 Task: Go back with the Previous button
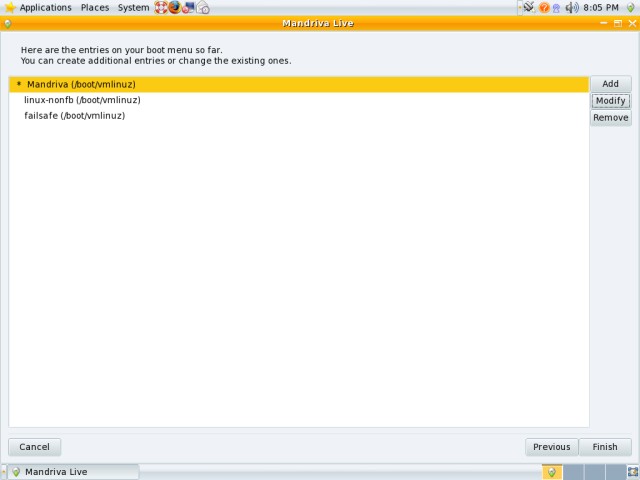point(551,447)
